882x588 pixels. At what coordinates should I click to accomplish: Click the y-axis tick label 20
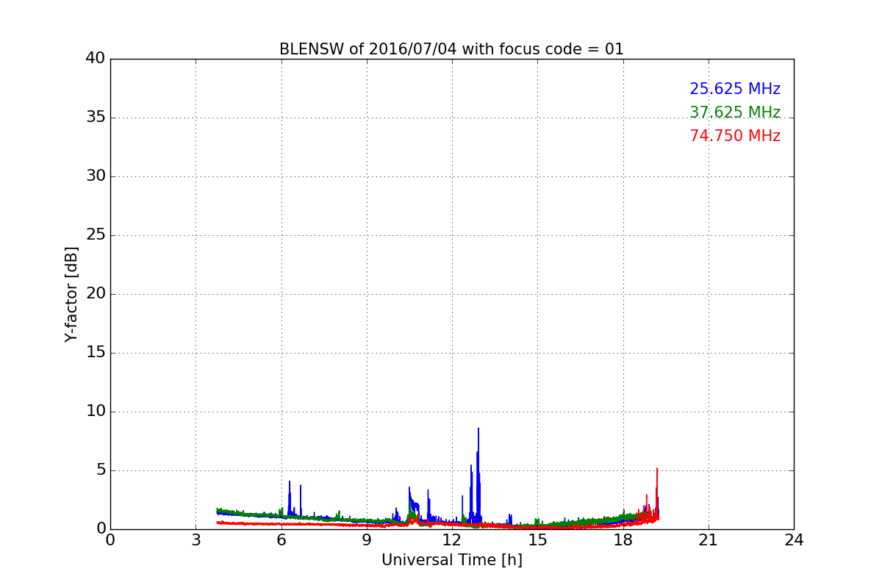[x=96, y=293]
